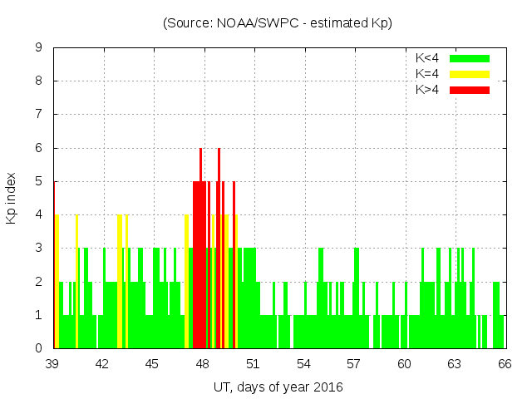Click the green K<4 legend swatch
This screenshot has height=399, width=532.
tap(470, 58)
